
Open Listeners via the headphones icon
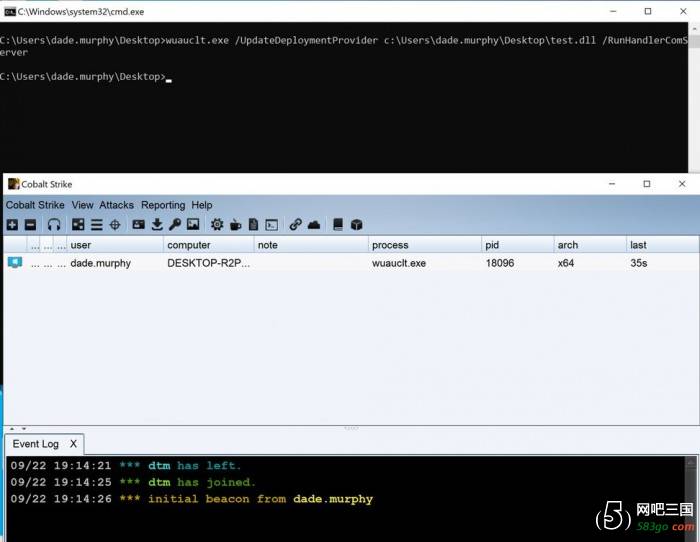54,225
